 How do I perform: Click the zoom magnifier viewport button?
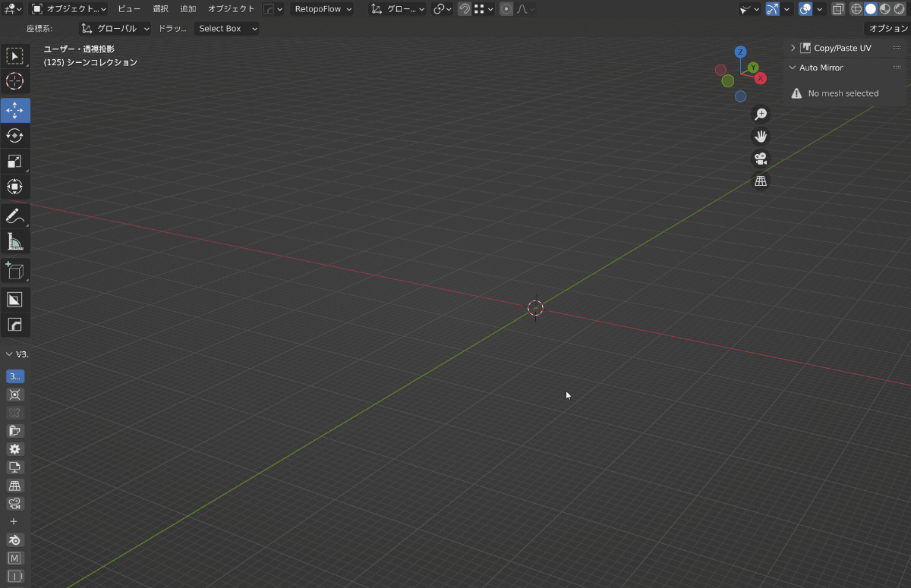[760, 115]
